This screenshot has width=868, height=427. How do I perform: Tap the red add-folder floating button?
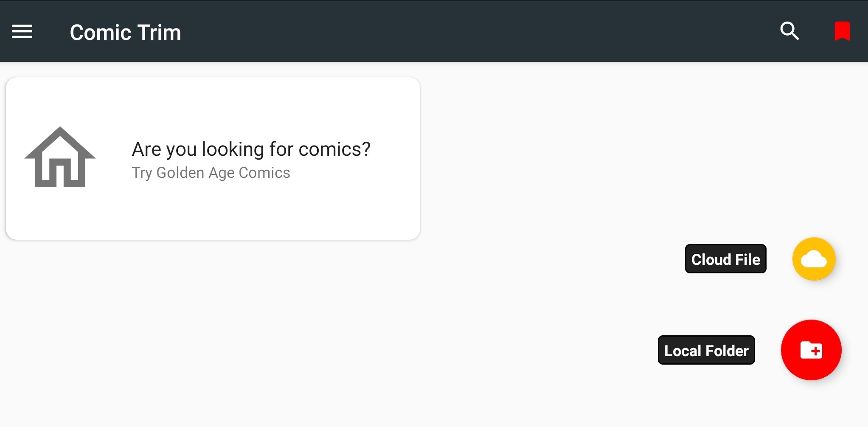pyautogui.click(x=811, y=350)
